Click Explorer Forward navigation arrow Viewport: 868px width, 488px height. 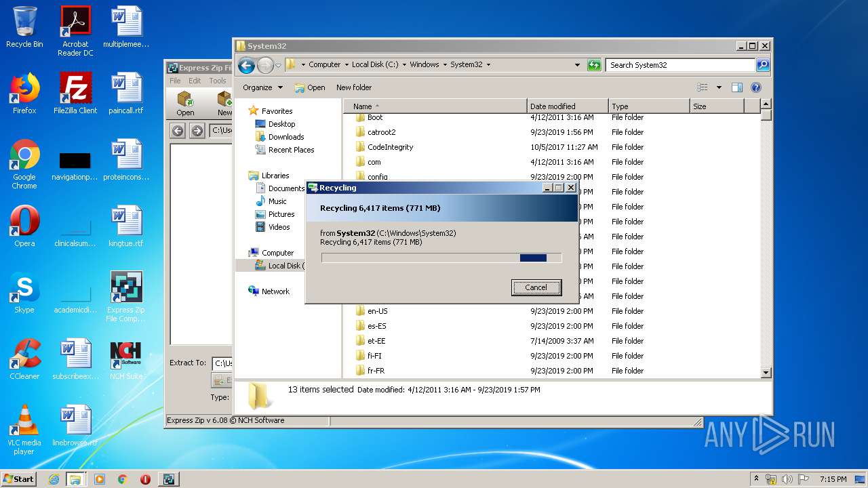[x=265, y=65]
